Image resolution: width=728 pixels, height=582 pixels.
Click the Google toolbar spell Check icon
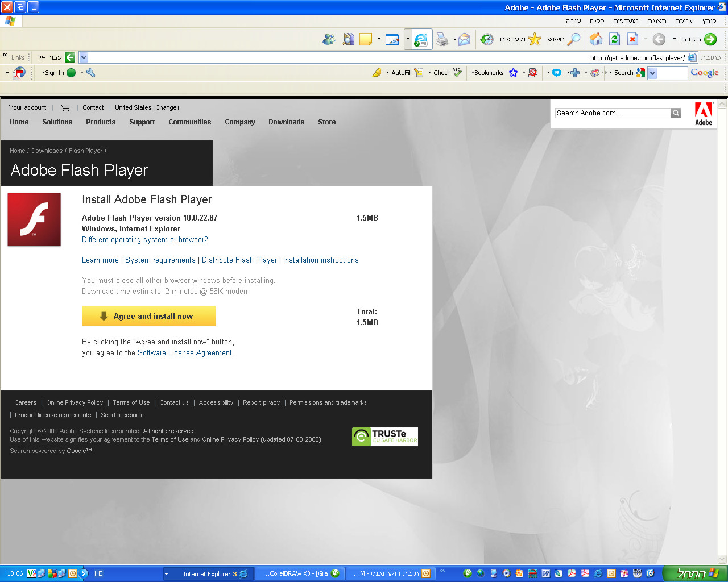[457, 72]
